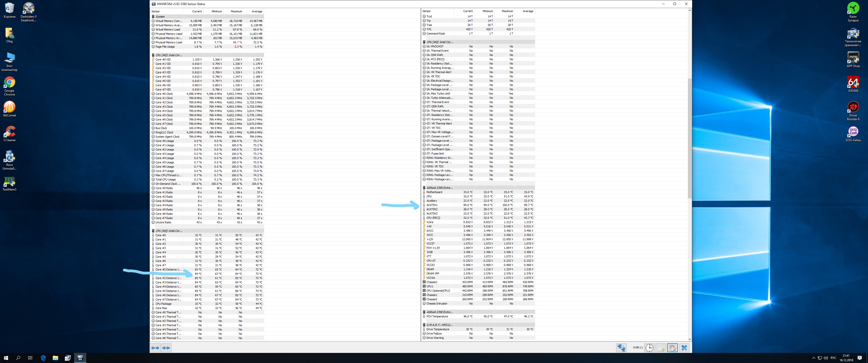
Task: Click the HWiNFO icon in taskbar
Action: coord(80,358)
